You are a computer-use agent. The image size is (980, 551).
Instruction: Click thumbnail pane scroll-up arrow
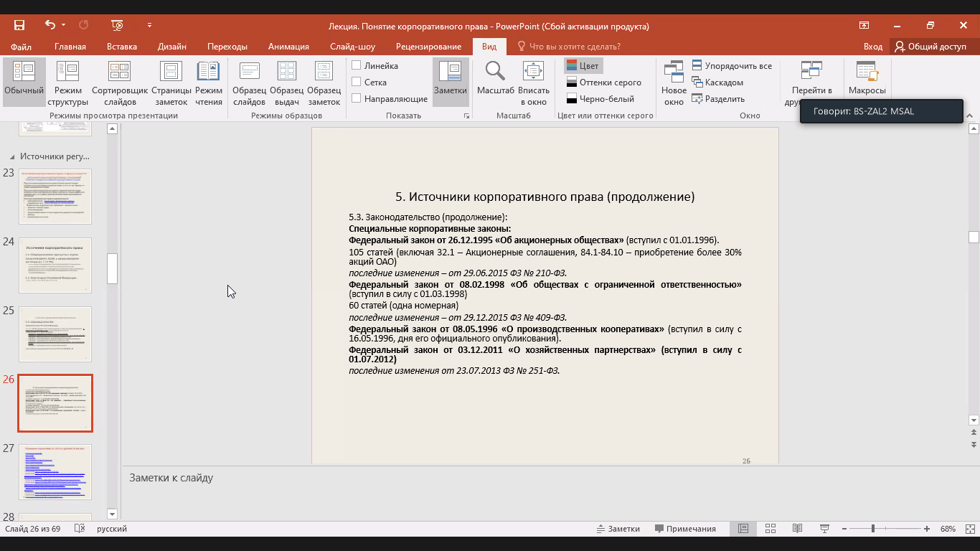(x=112, y=129)
